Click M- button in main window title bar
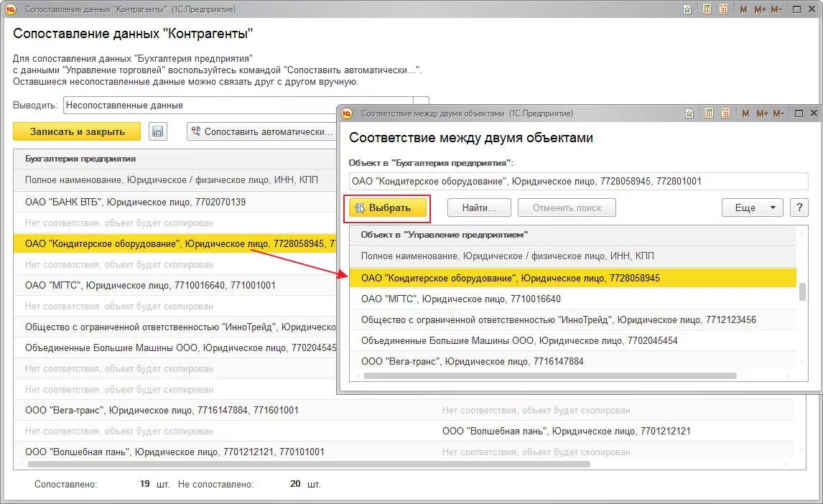Screen dimensions: 823x504 coord(777,9)
